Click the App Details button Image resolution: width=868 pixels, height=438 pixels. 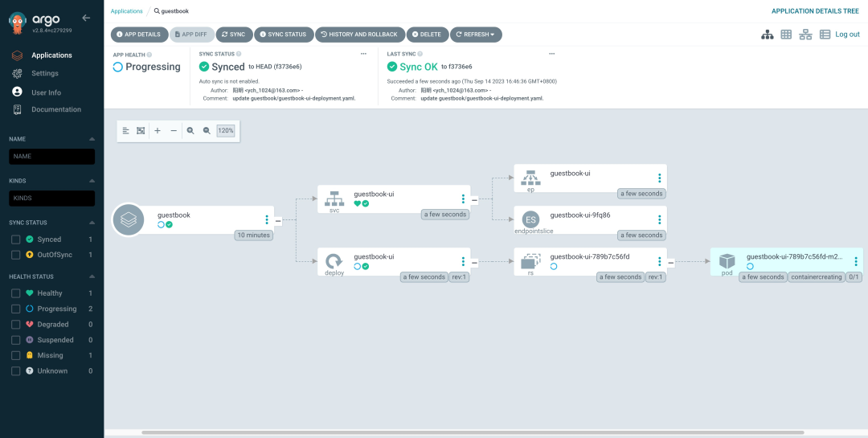point(140,35)
